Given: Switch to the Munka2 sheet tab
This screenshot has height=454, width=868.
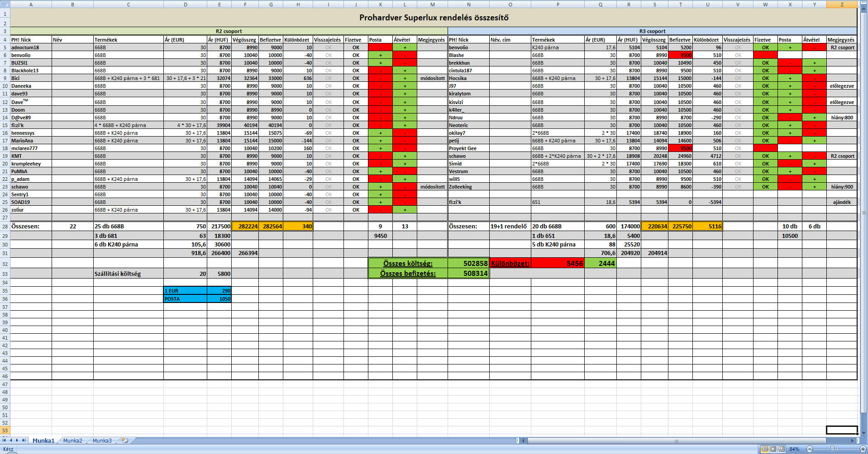Looking at the screenshot, I should (73, 440).
